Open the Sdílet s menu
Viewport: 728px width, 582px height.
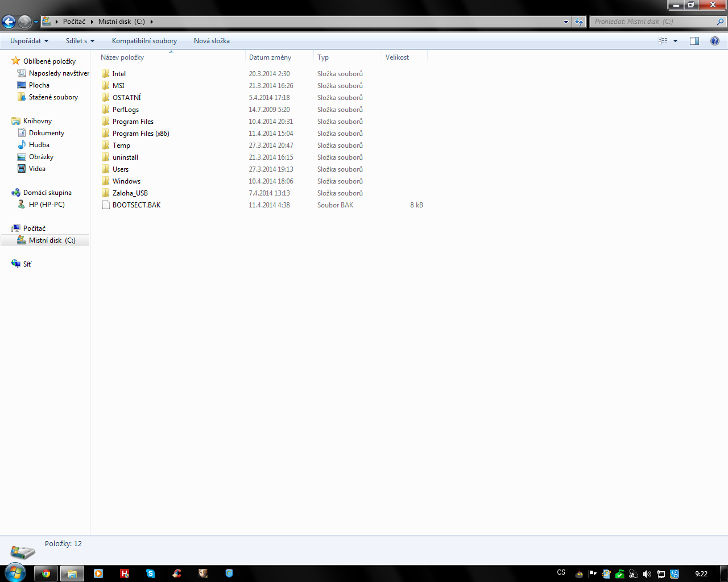80,41
